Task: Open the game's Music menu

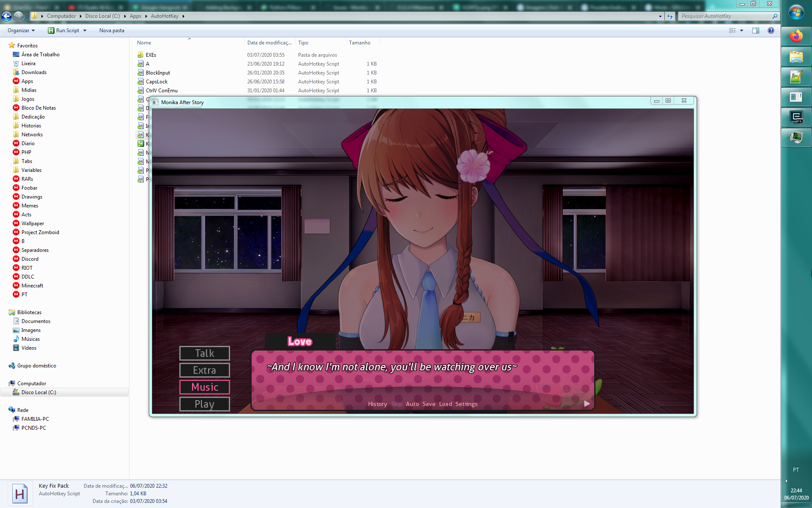Action: (205, 387)
